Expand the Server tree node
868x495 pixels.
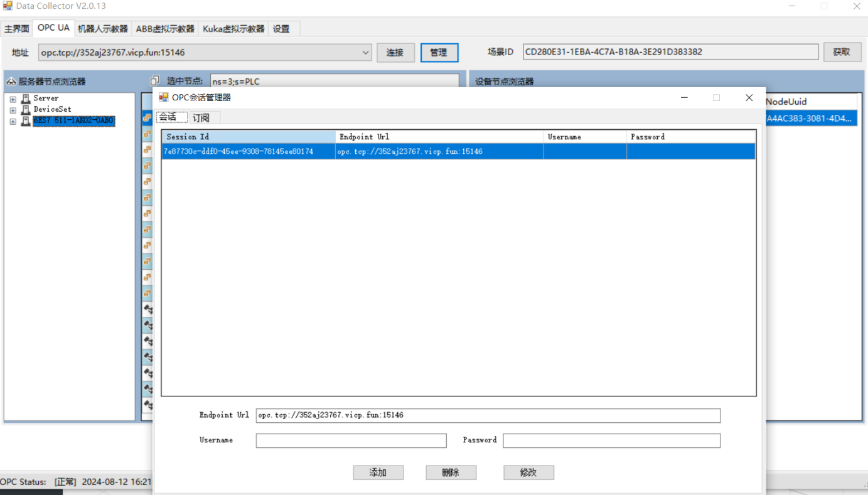pyautogui.click(x=13, y=99)
